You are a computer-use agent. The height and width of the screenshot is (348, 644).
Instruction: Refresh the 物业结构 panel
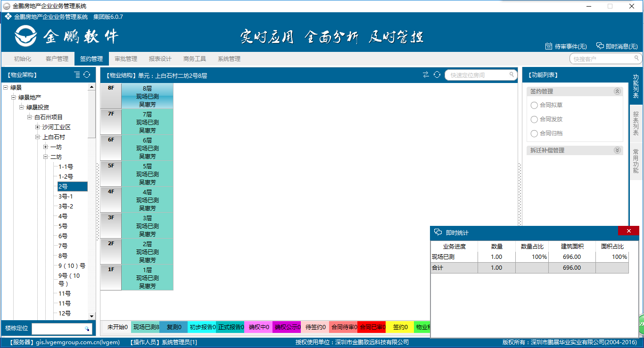[x=437, y=75]
